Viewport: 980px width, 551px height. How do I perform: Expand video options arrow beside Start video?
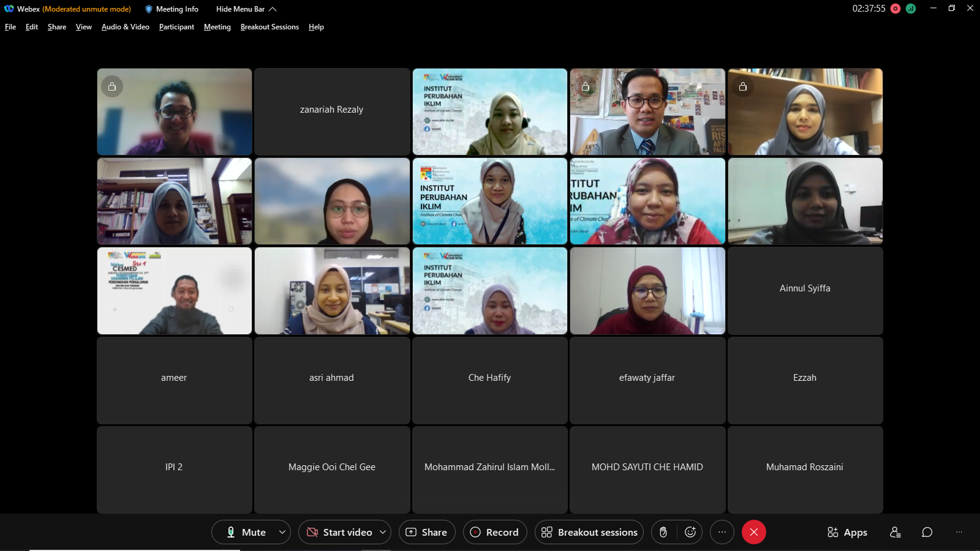[x=383, y=532]
